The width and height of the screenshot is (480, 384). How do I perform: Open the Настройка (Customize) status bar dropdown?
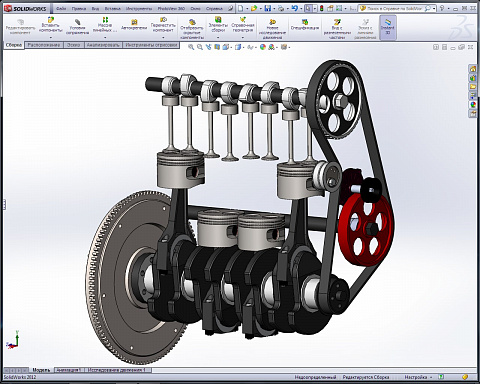pyautogui.click(x=418, y=377)
